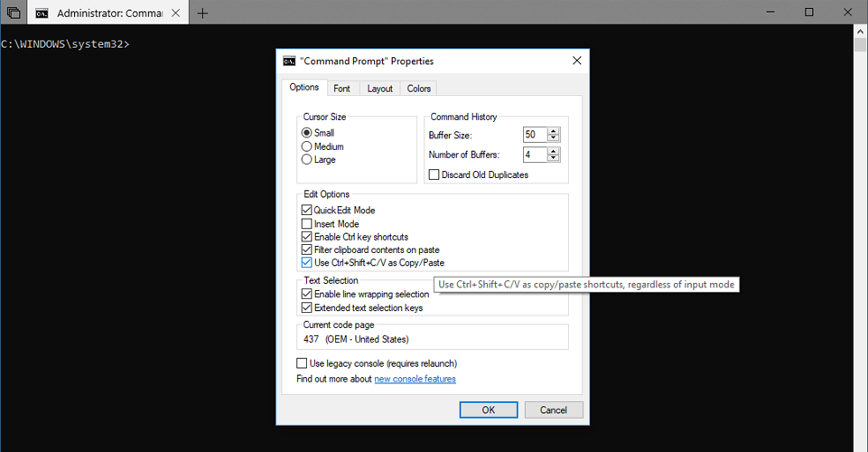Open the Layout tab
Viewport: 868px width, 452px height.
[379, 89]
